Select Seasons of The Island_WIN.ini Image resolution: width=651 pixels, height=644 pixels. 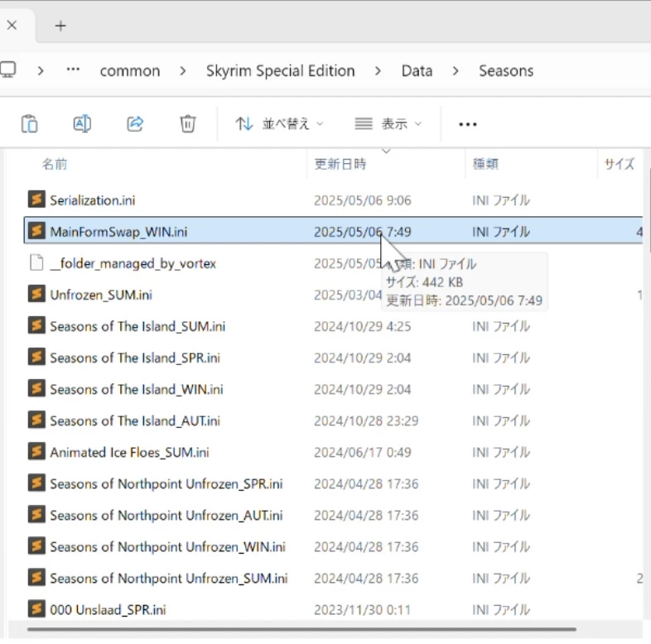pos(334,389)
